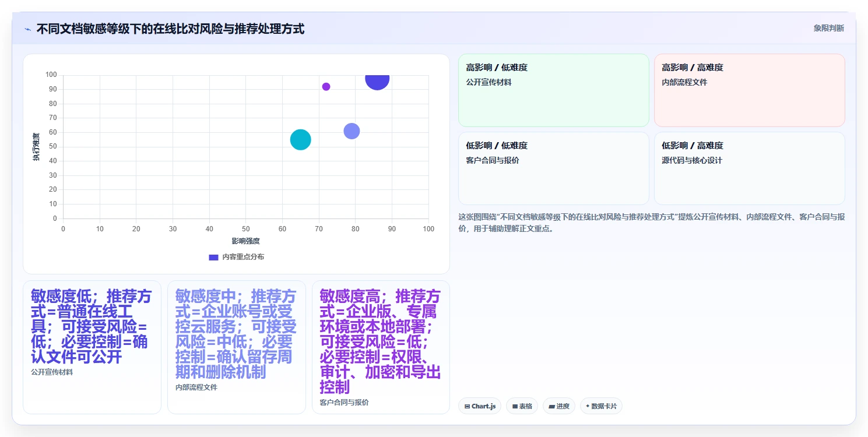Click 公开宣传材料 in the green quadrant
Screen dimensions: 868x437
pyautogui.click(x=489, y=82)
